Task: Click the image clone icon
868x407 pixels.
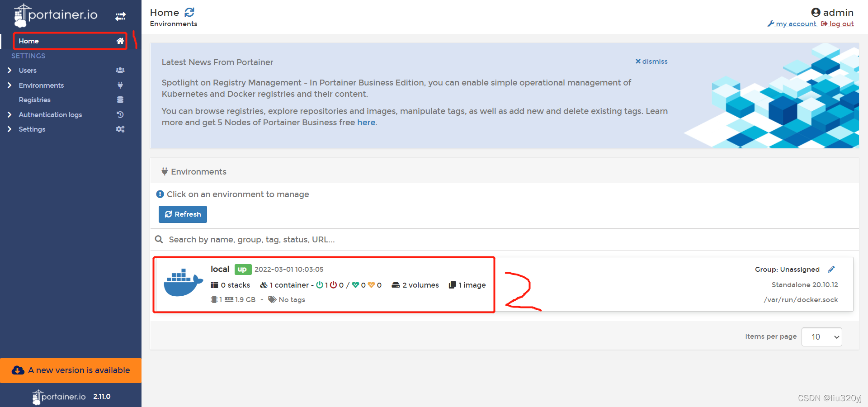Action: (x=452, y=285)
